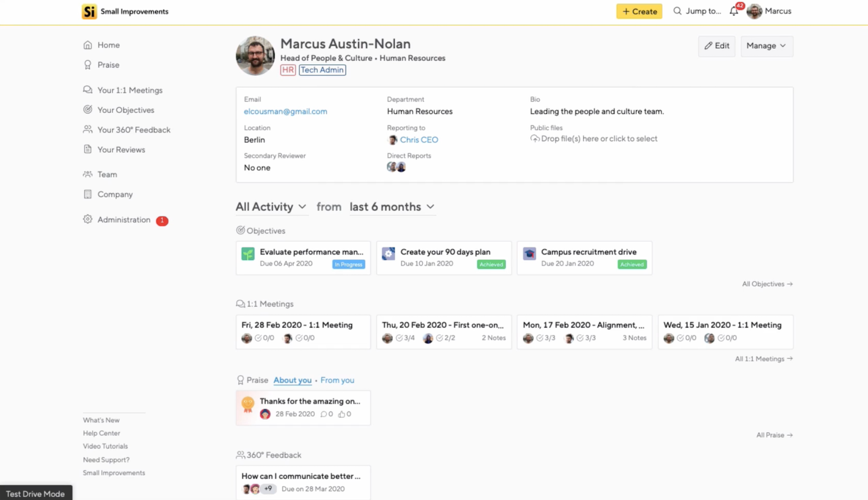Viewport: 868px width, 500px height.
Task: Click the In Progress status badge
Action: [x=348, y=264]
